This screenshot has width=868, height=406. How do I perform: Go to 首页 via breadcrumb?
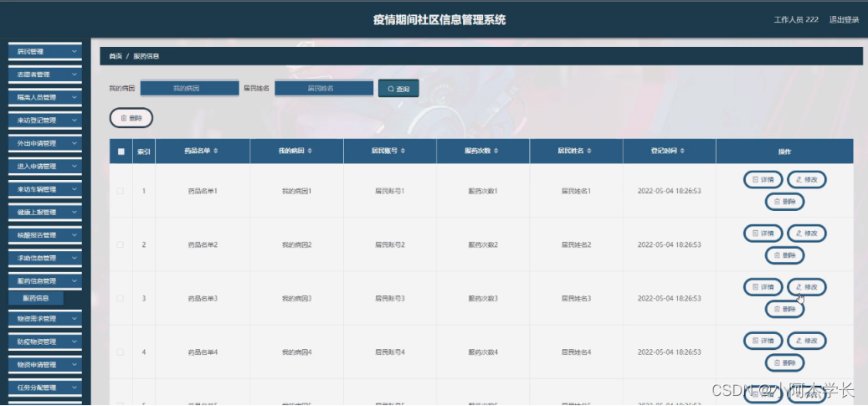pos(116,56)
